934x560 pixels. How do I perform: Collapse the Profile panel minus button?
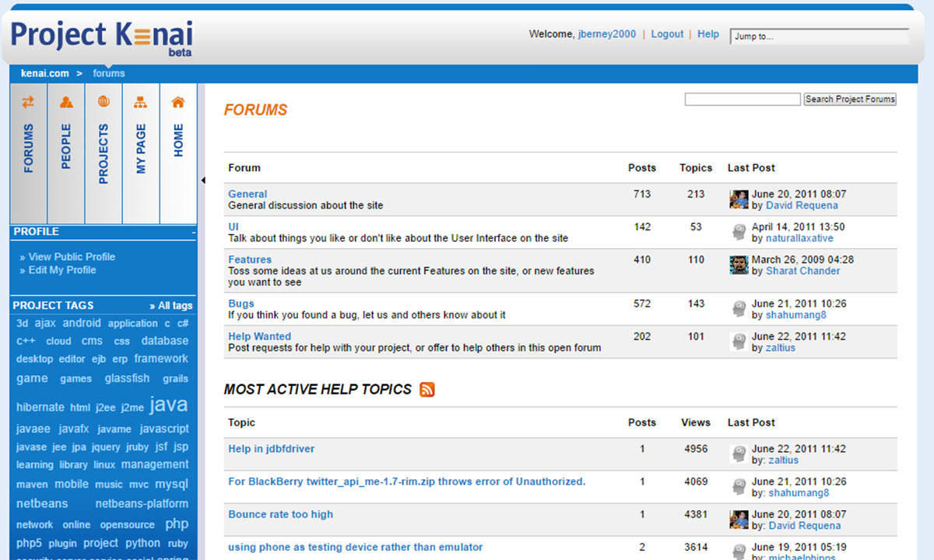(194, 232)
